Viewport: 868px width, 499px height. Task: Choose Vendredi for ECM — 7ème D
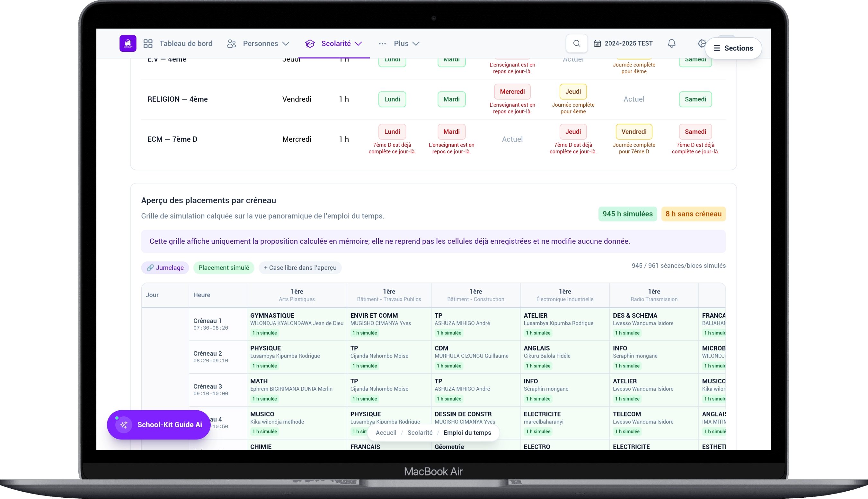[634, 132]
